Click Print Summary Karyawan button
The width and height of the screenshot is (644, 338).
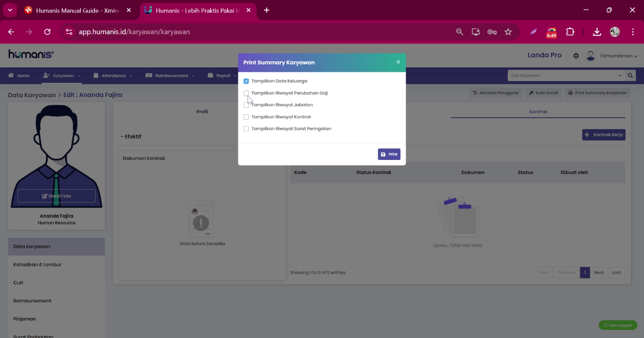coord(597,93)
